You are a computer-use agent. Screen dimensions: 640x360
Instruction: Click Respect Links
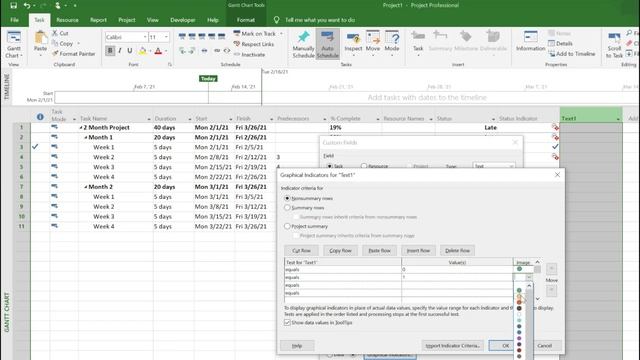coord(254,44)
